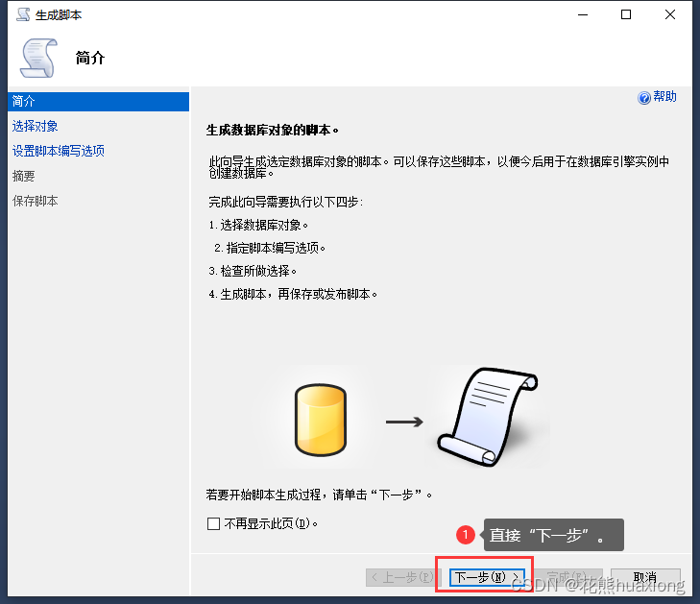This screenshot has height=604, width=700.
Task: Select the 简介 step in sidebar
Action: pos(98,102)
